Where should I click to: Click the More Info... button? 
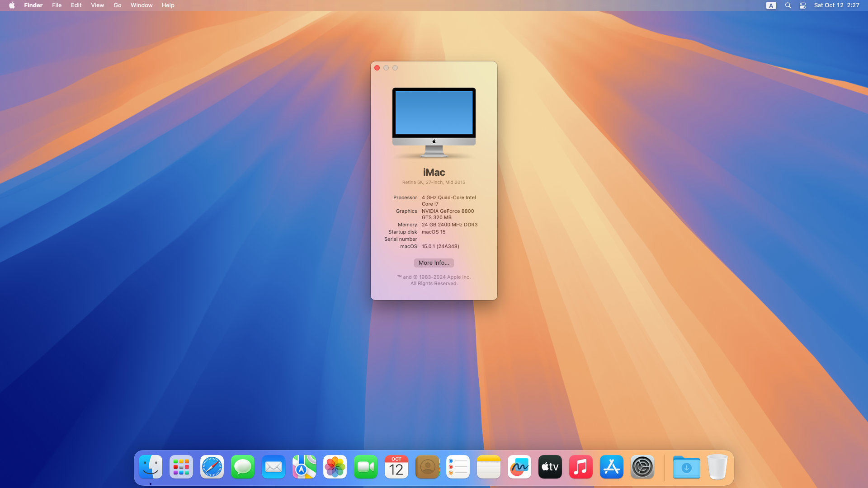[x=434, y=263]
